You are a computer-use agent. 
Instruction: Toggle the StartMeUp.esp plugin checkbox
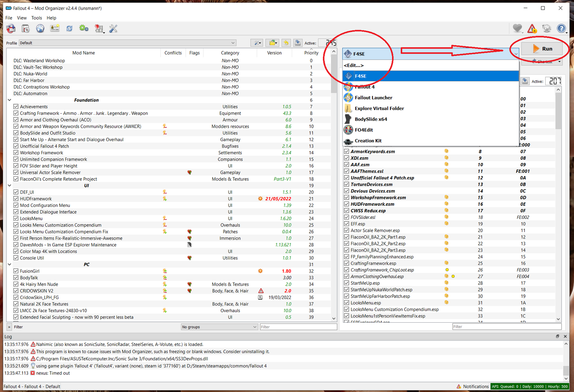[347, 283]
